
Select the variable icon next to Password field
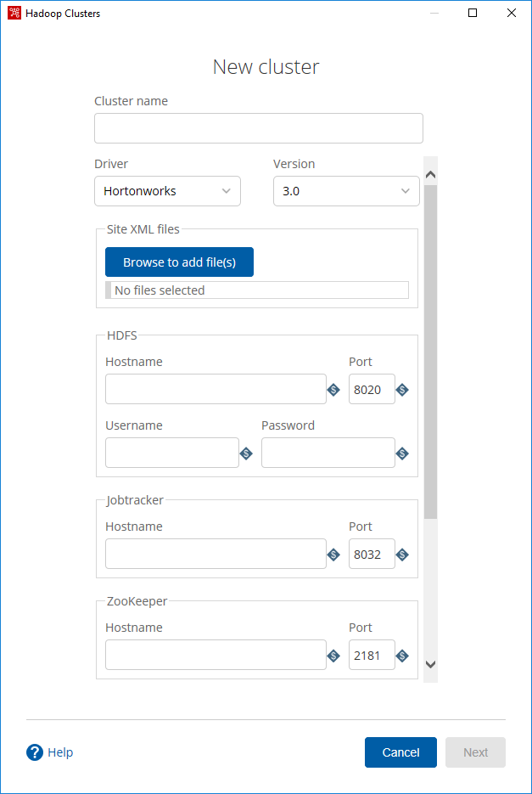click(x=402, y=453)
